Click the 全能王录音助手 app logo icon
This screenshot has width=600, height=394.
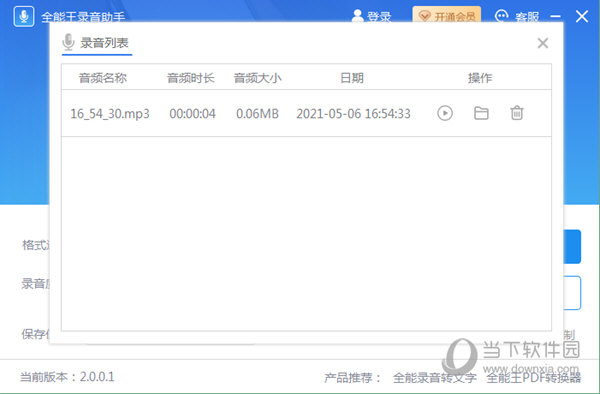[24, 16]
